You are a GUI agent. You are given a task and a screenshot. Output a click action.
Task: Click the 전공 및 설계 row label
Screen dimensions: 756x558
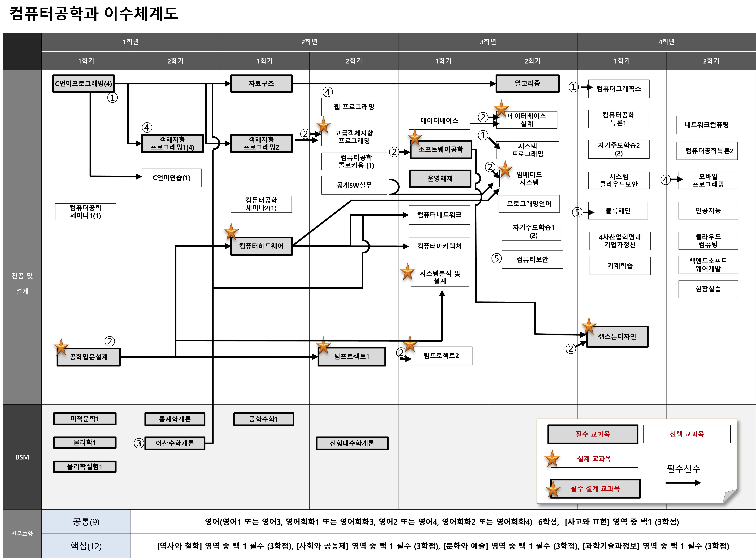[x=22, y=284]
